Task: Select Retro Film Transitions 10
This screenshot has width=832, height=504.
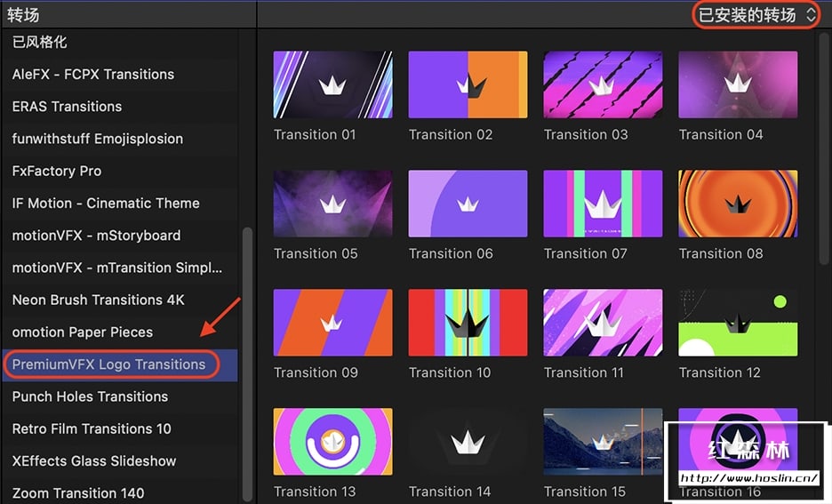Action: [x=120, y=429]
